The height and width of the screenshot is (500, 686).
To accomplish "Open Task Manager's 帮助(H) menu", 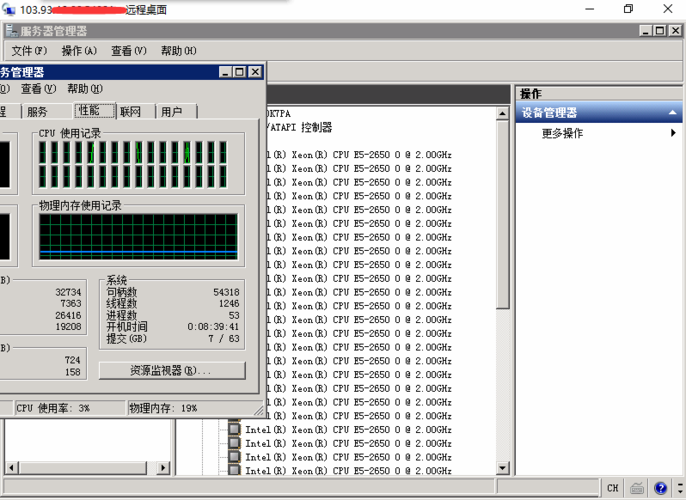I will [x=85, y=89].
